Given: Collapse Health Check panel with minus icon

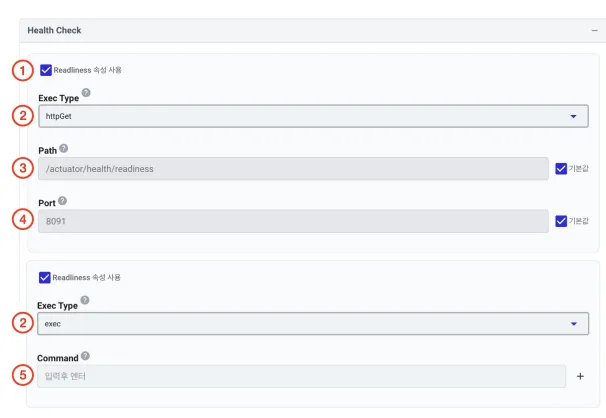Looking at the screenshot, I should (x=594, y=31).
